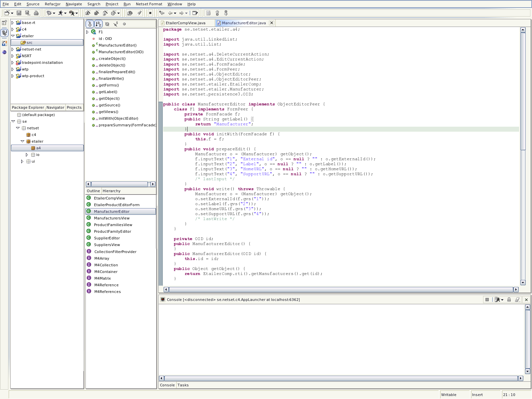Click the Go to Previous Problem icon

226,13
